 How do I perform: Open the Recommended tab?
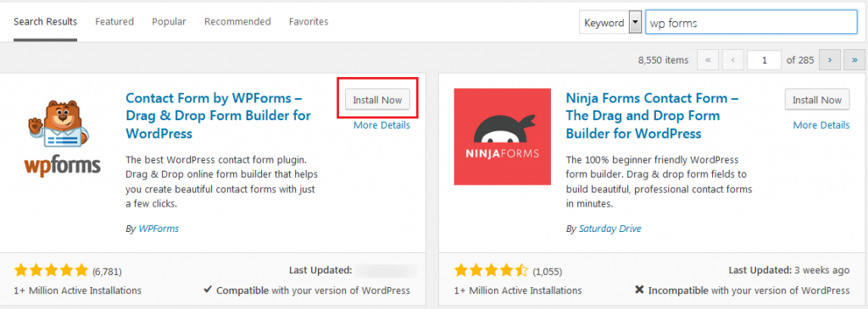(237, 21)
